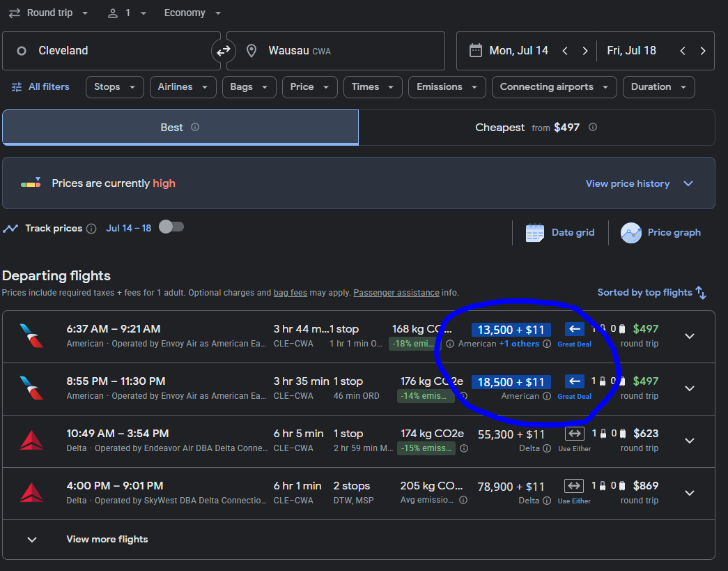Open the Times filter dropdown
The image size is (728, 571).
click(x=373, y=87)
